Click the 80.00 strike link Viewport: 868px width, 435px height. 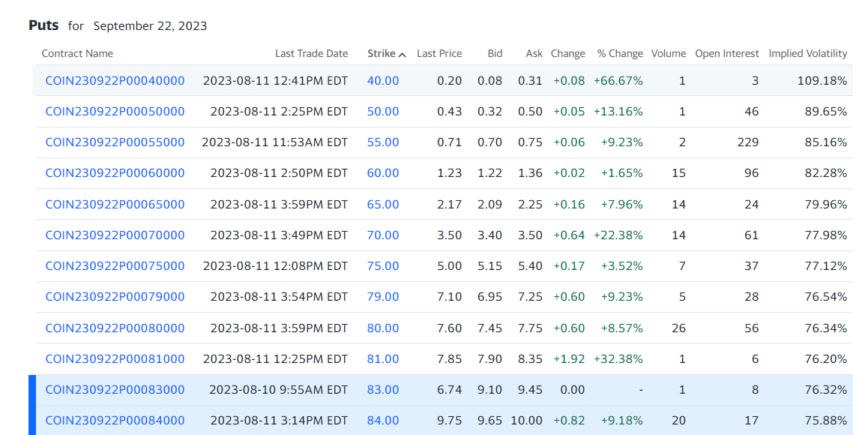pyautogui.click(x=382, y=328)
